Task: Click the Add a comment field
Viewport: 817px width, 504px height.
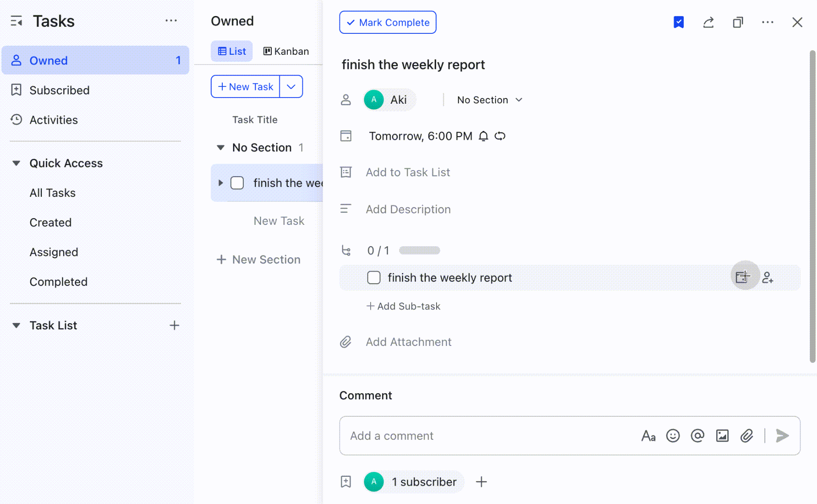Action: pyautogui.click(x=445, y=436)
